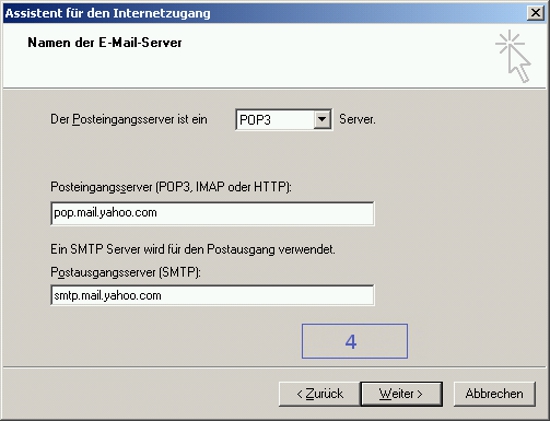Continue with the Weiter button

pos(401,394)
